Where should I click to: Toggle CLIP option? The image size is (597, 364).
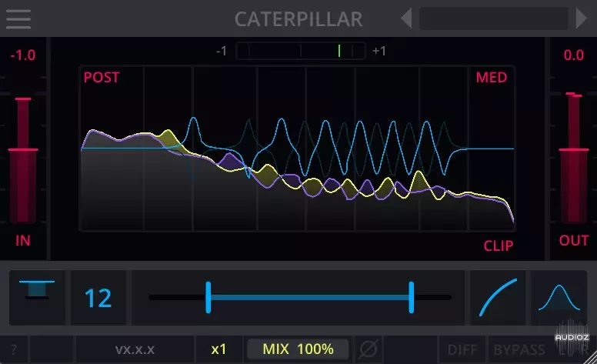[x=499, y=245]
